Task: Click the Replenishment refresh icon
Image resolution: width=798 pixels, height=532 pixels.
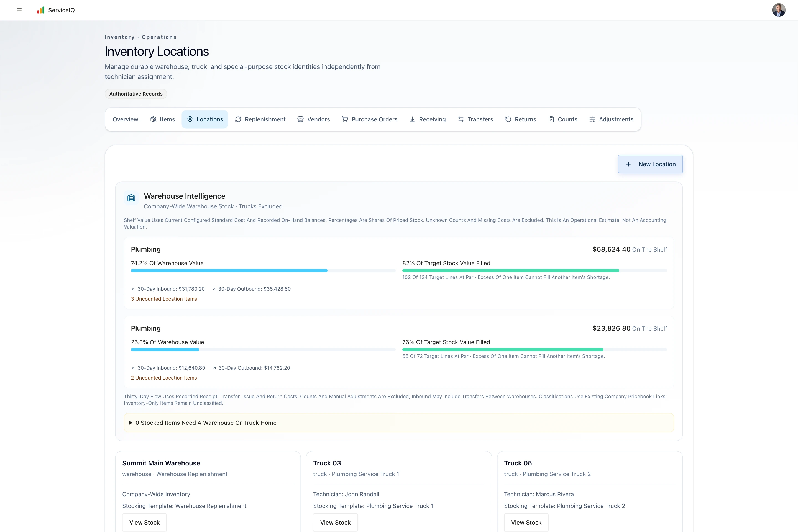Action: (238, 119)
